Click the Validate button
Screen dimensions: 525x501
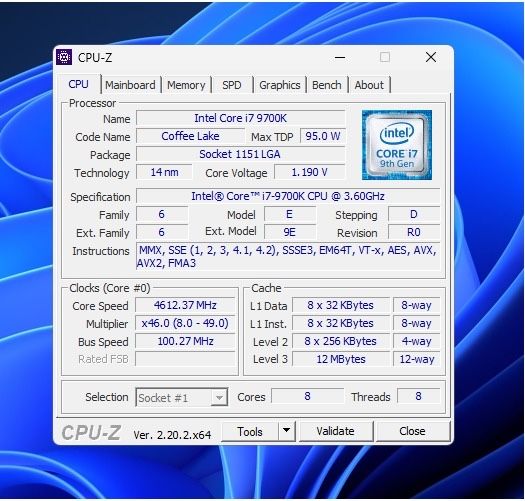click(x=335, y=431)
